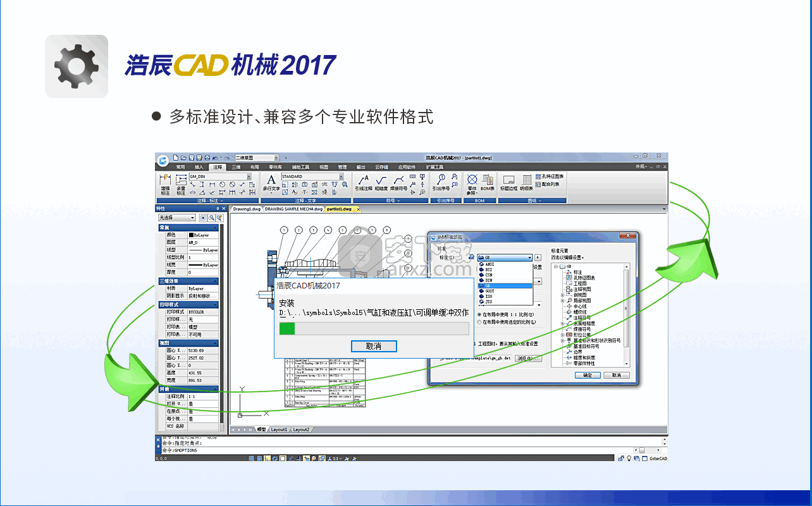This screenshot has width=812, height=506.
Task: Click 取消 button in standards dialog
Action: tap(616, 375)
